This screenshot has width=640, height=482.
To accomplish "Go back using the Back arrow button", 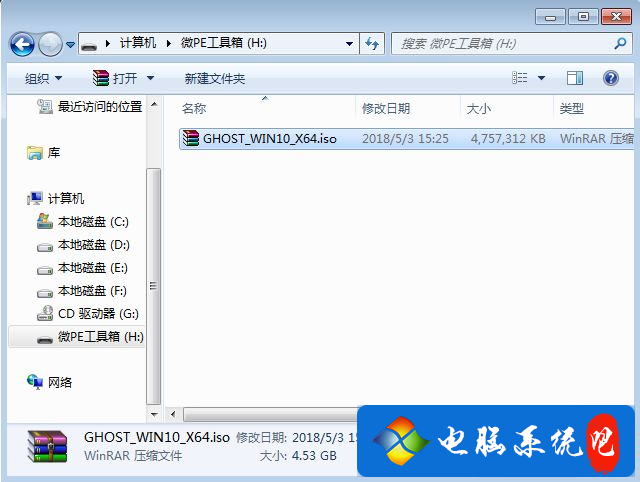I will click(22, 44).
